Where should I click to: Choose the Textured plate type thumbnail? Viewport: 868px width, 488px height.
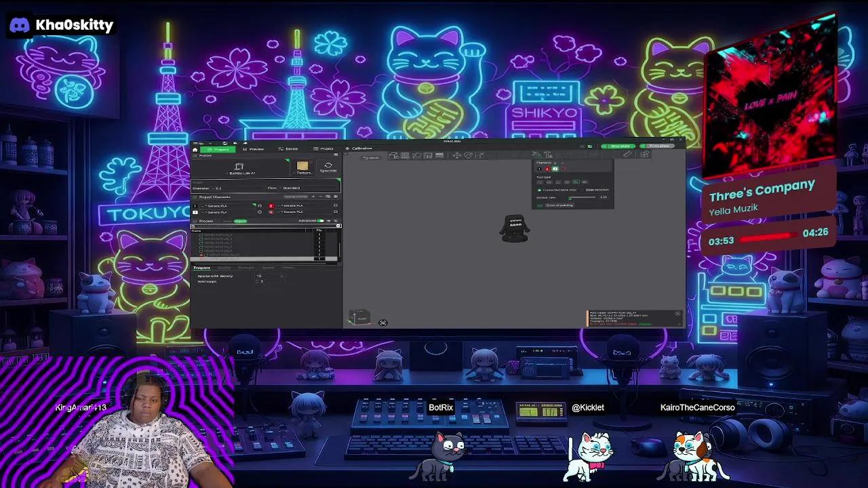pyautogui.click(x=302, y=168)
